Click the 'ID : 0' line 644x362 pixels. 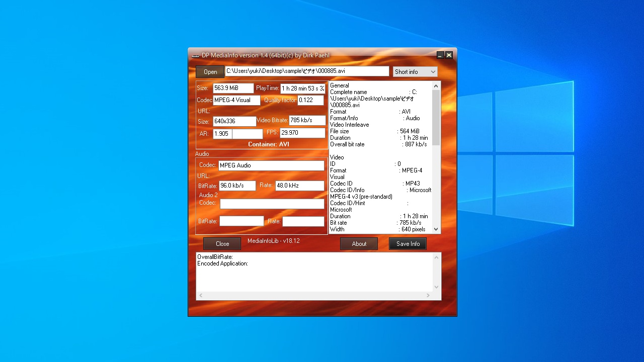point(365,164)
